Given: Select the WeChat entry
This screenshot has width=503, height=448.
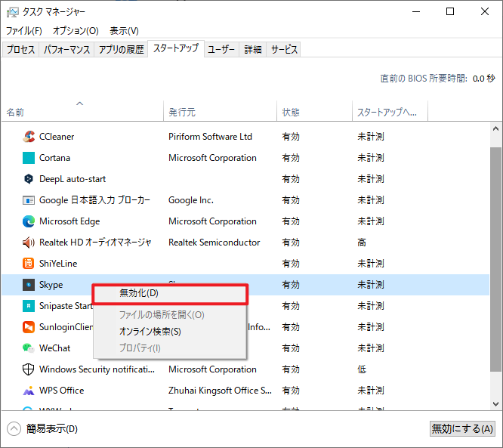Looking at the screenshot, I should [x=54, y=348].
